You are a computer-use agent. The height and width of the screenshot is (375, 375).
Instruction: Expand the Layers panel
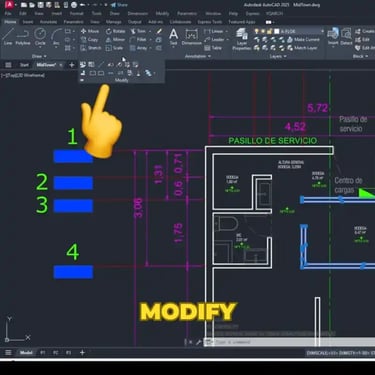[x=278, y=56]
